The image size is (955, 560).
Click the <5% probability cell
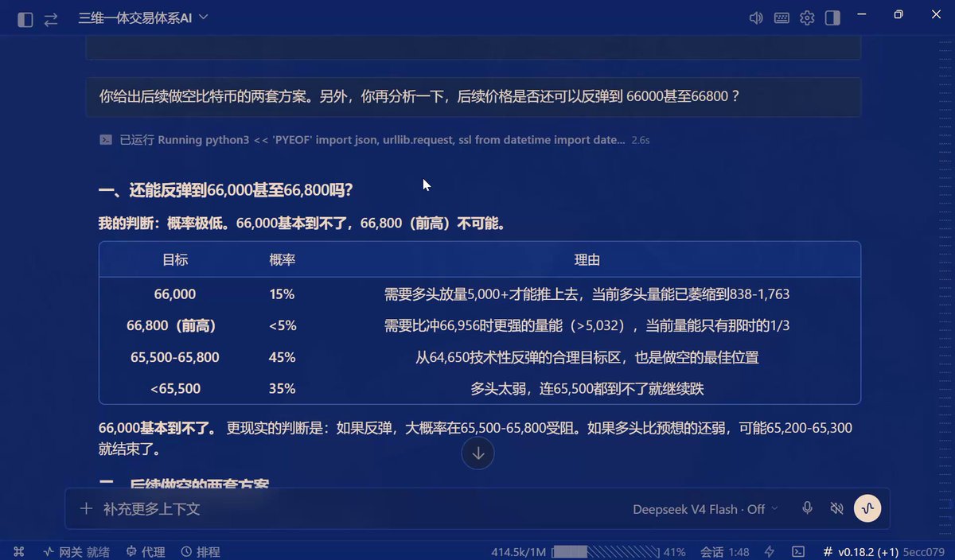(282, 325)
